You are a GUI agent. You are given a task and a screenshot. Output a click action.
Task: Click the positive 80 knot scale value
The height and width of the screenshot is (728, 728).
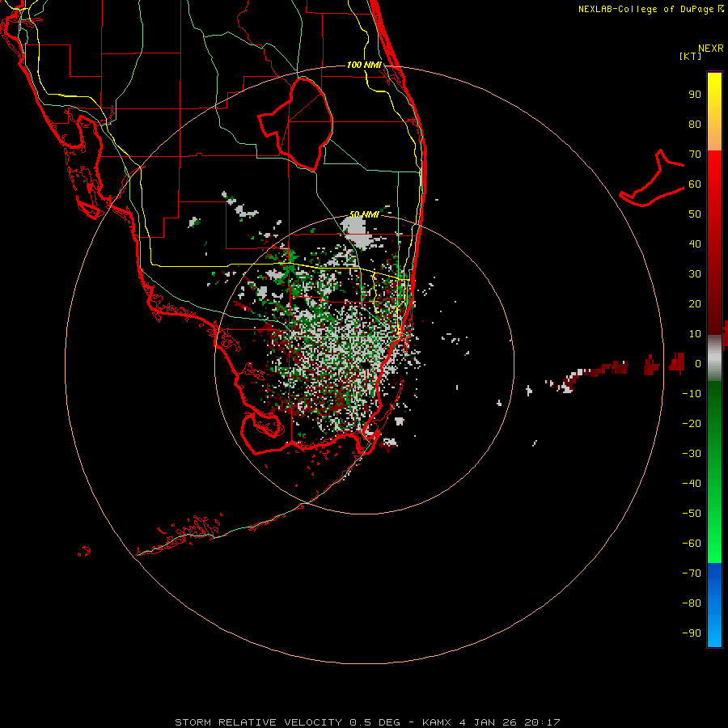[695, 125]
